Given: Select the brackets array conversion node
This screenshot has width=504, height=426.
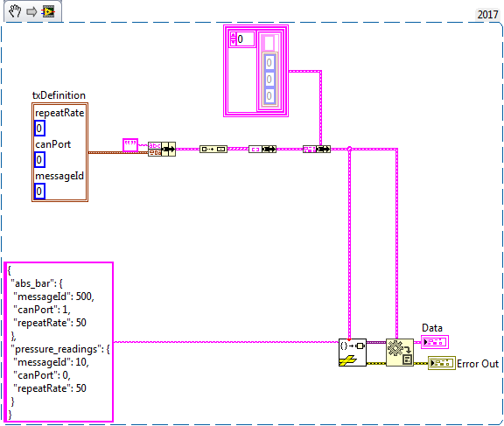Looking at the screenshot, I should coord(262,149).
